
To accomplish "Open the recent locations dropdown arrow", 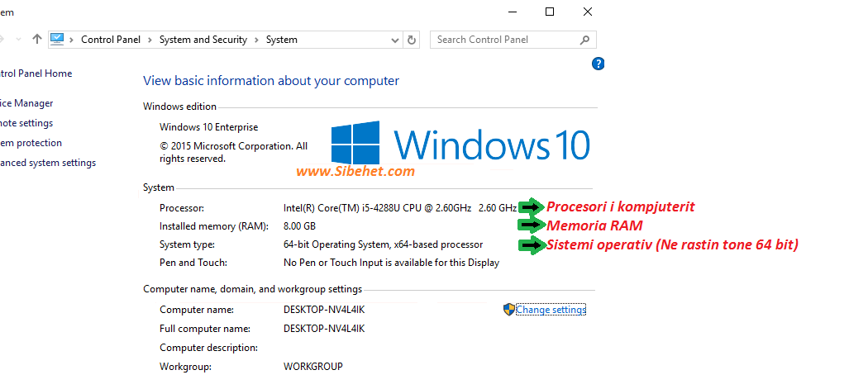I will 18,40.
